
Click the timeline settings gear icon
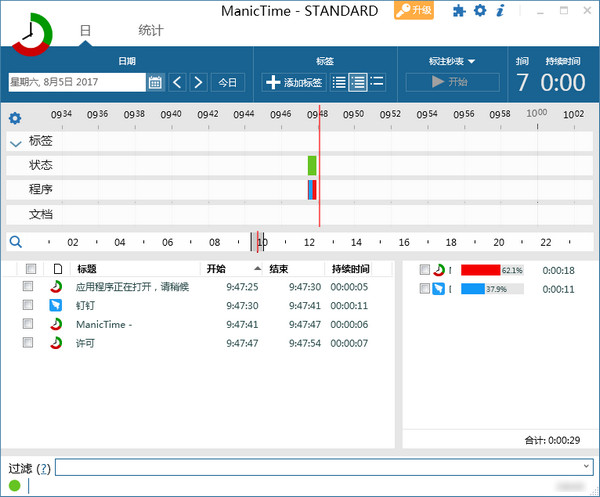[x=15, y=118]
